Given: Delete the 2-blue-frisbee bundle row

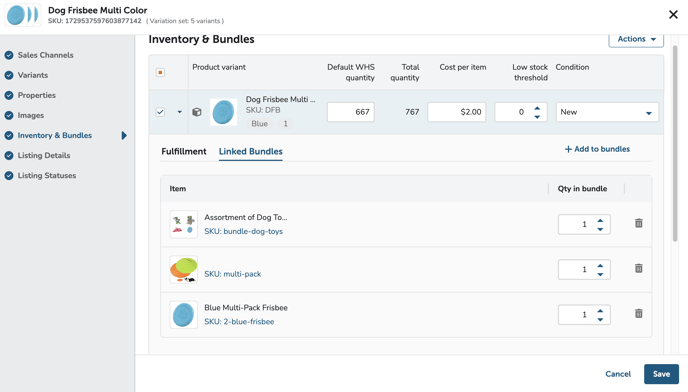Looking at the screenshot, I should coord(638,313).
